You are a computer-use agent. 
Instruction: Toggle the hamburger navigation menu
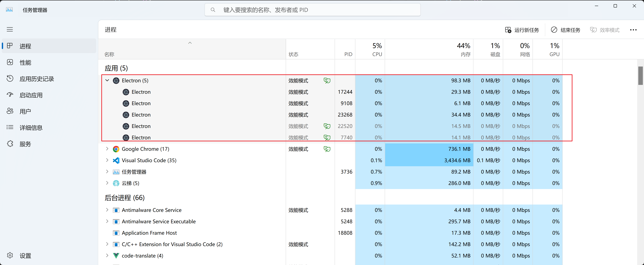pos(10,29)
